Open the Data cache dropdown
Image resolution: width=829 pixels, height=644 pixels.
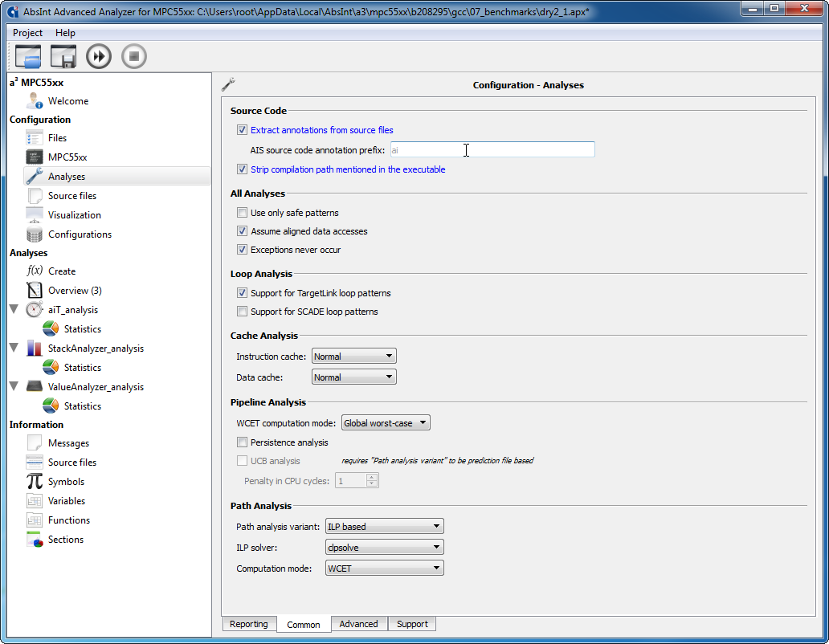click(353, 377)
